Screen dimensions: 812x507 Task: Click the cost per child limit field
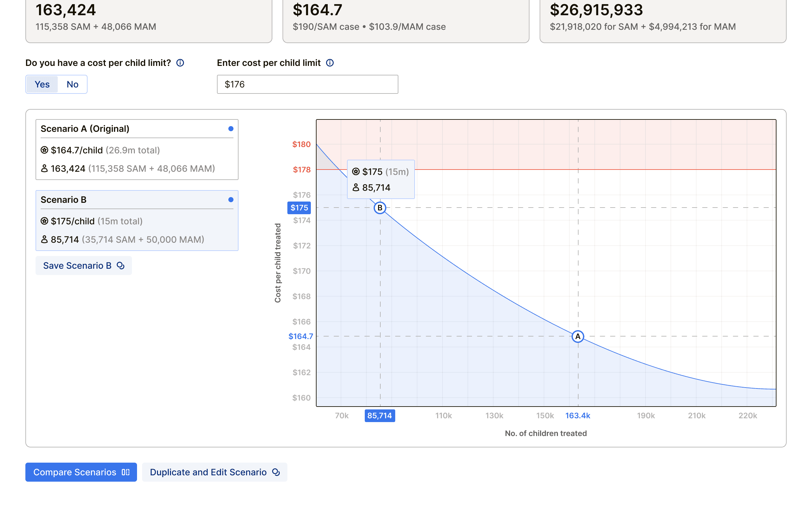pos(307,84)
